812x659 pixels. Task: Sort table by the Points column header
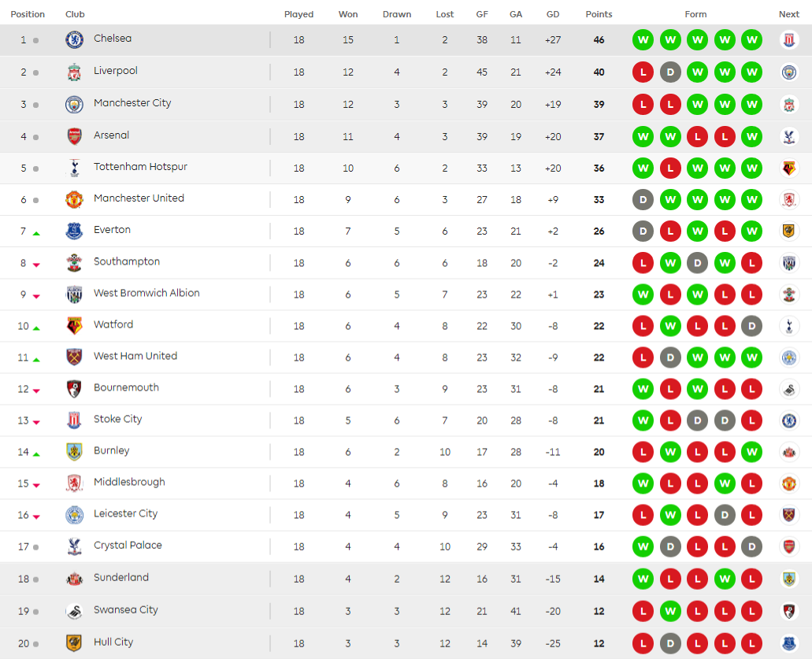[x=599, y=14]
